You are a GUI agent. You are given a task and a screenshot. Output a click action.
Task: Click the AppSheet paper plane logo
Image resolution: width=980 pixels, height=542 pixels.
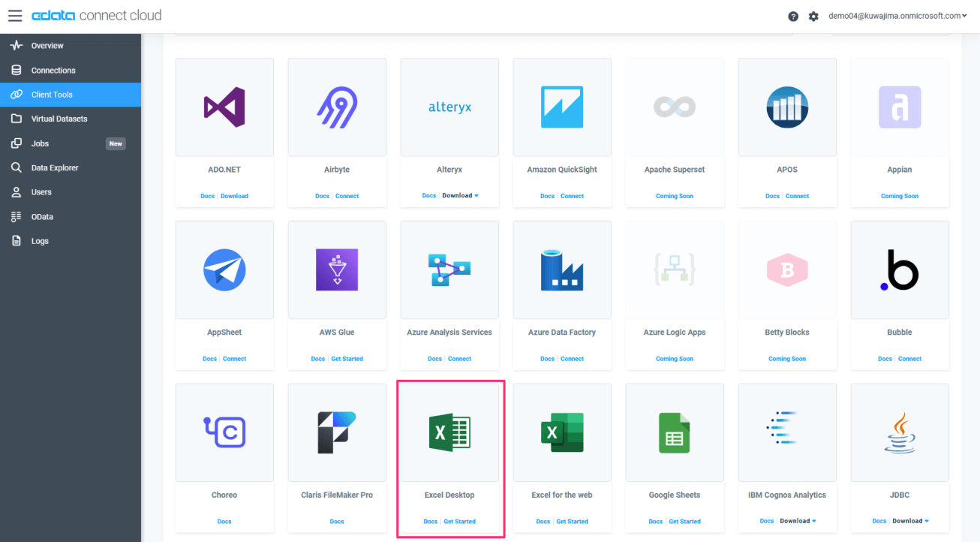pos(224,270)
